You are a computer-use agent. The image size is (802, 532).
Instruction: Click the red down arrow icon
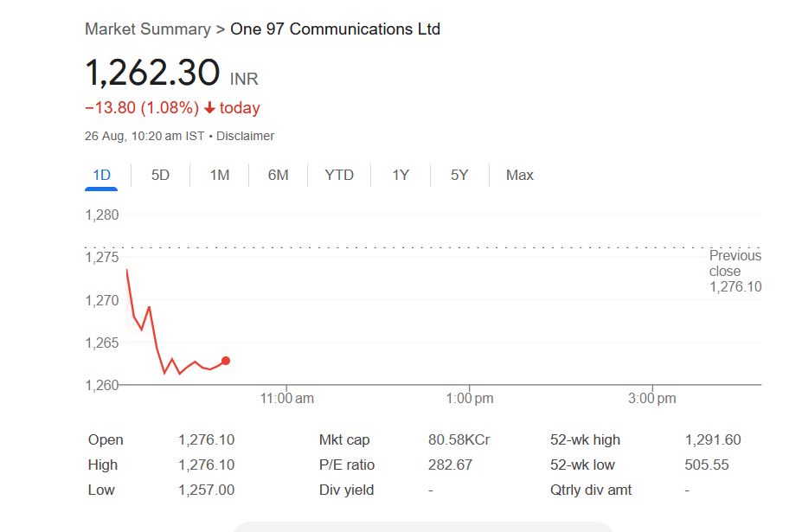(209, 108)
